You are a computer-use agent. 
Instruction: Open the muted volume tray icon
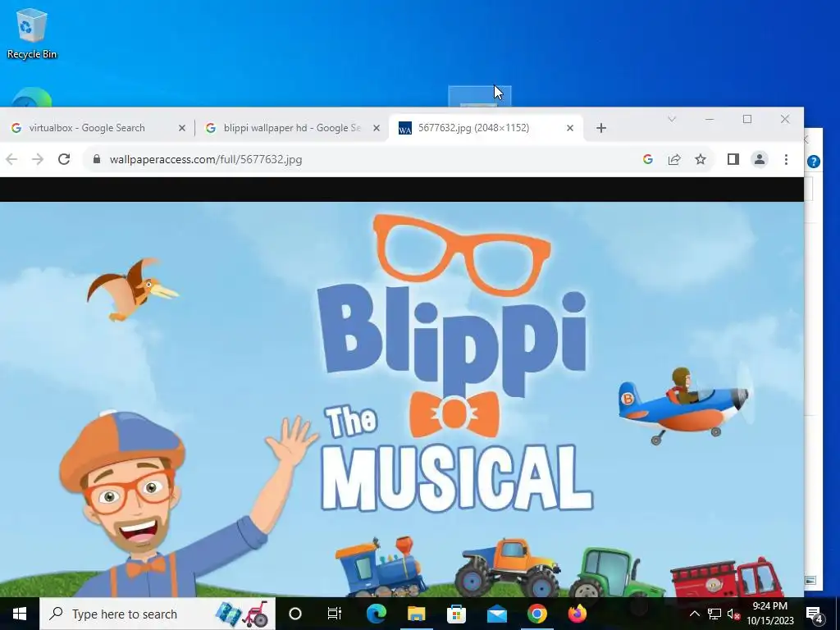tap(733, 614)
